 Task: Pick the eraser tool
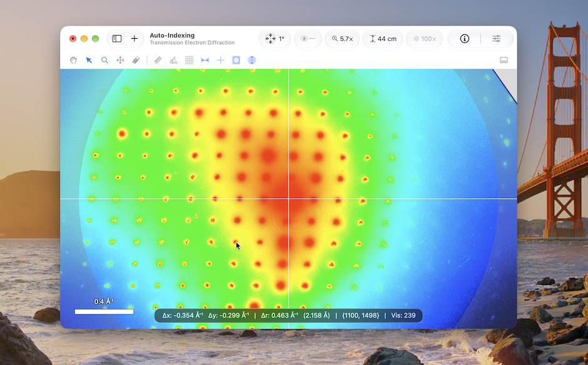pyautogui.click(x=136, y=60)
